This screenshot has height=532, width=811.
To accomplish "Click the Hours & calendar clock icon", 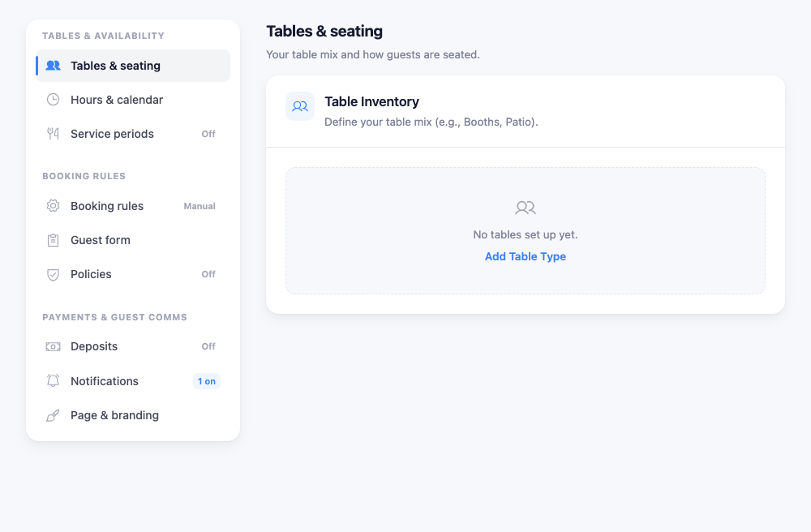I will 53,100.
